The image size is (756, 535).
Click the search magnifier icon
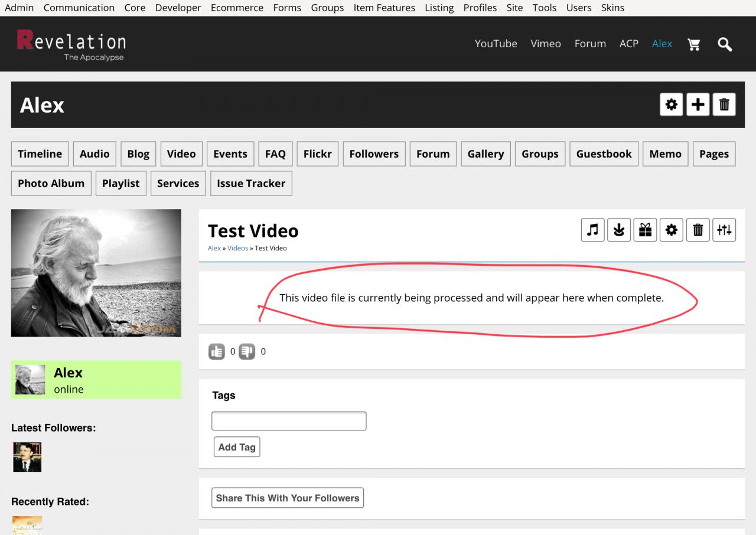pyautogui.click(x=725, y=44)
